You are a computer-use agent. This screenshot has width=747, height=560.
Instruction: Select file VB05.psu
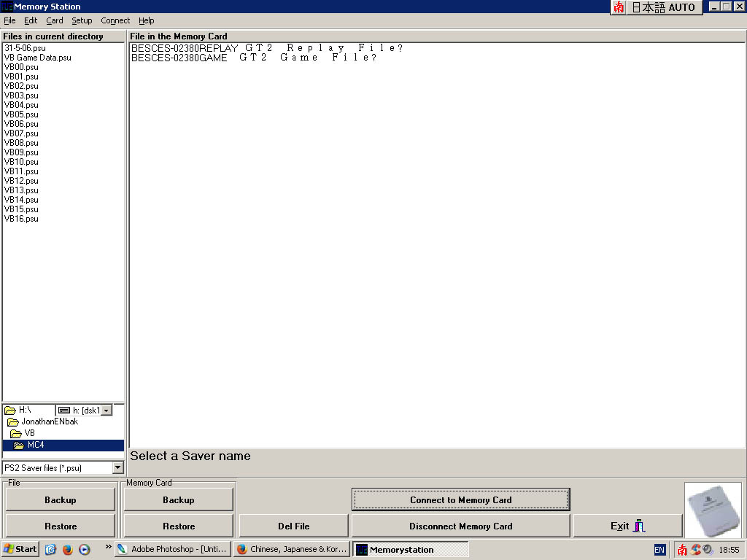[21, 114]
